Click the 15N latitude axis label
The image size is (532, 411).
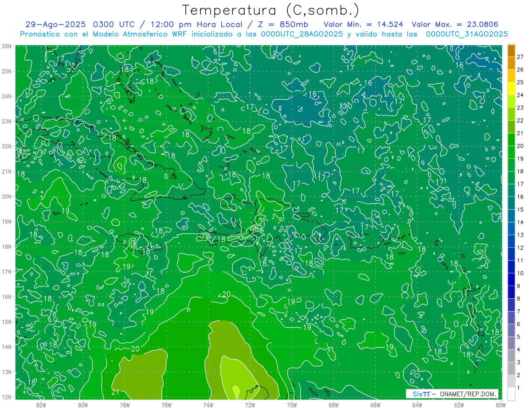[6, 321]
